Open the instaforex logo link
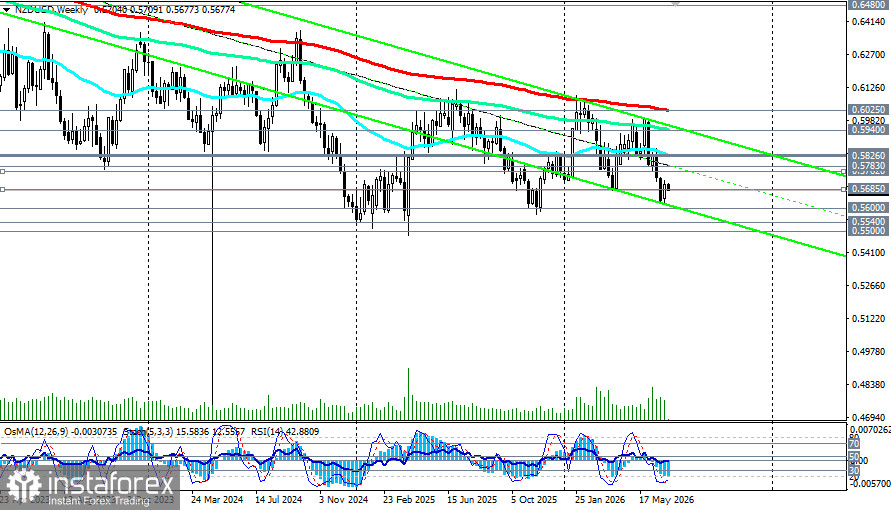Image resolution: width=891 pixels, height=510 pixels. (90, 487)
